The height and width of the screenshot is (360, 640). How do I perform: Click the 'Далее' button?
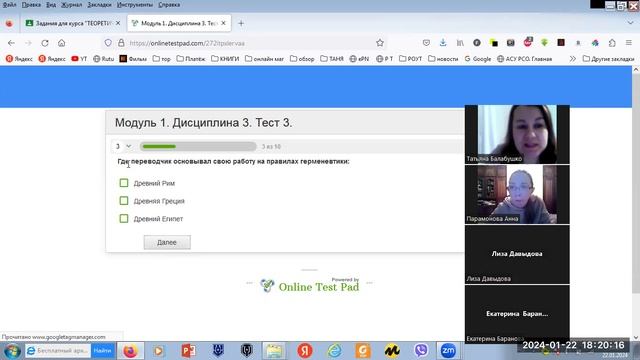coord(167,242)
